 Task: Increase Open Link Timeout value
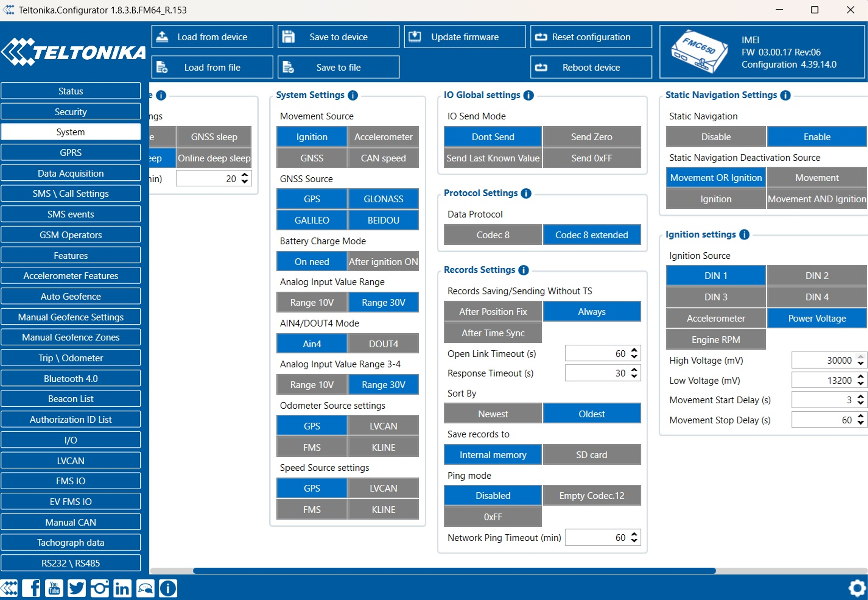[x=634, y=350]
